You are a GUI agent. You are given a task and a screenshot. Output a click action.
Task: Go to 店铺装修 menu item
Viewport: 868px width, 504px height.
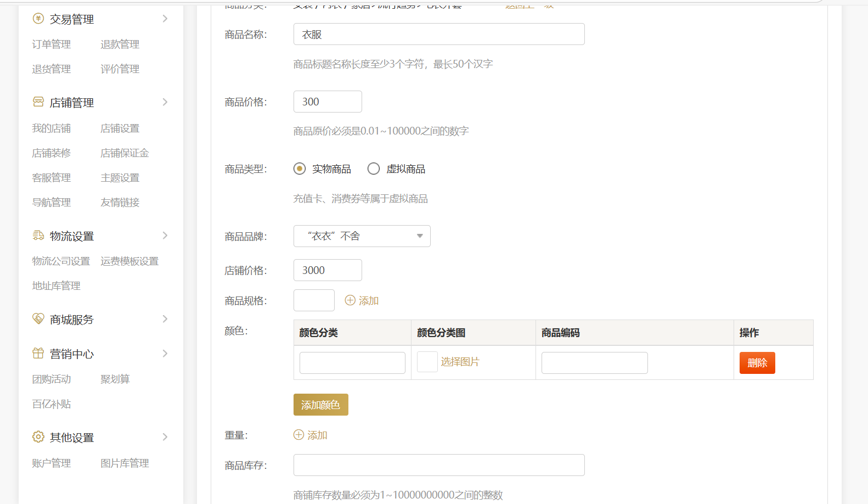point(52,153)
